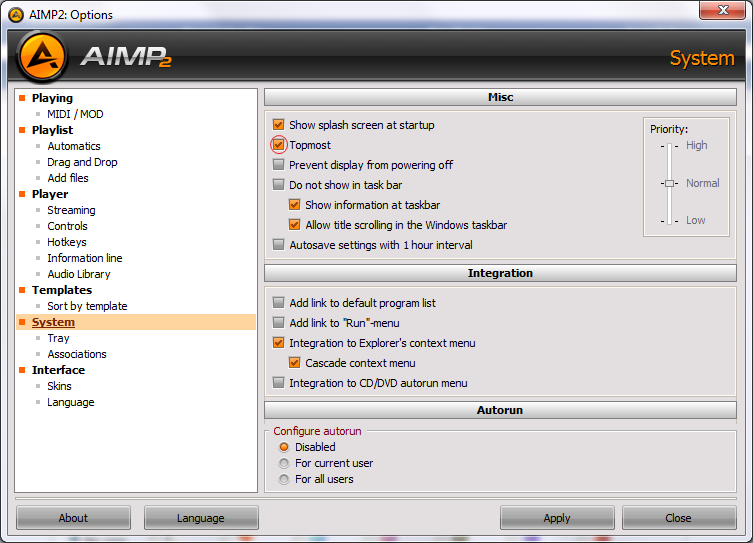Select Disabled autorun radio button

click(284, 447)
